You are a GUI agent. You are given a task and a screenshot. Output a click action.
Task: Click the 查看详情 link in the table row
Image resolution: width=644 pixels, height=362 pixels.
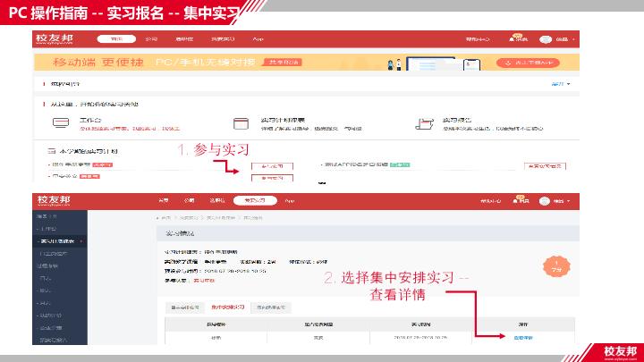523,337
